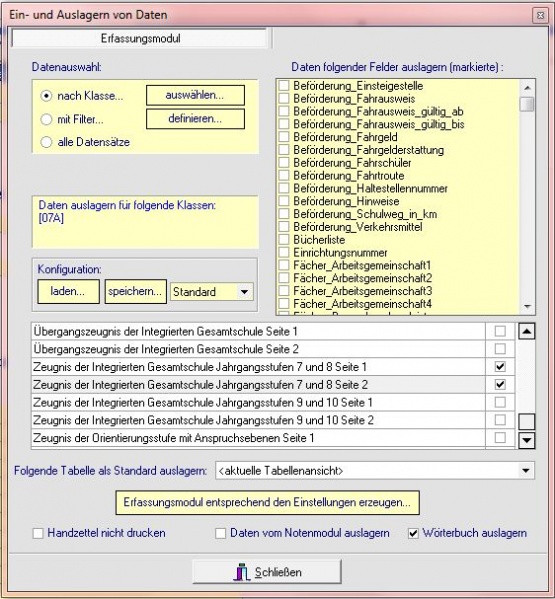Check Zeugnis Jahrgangsstufen 9 und 10 Seite 2
The image size is (555, 599).
pos(500,420)
